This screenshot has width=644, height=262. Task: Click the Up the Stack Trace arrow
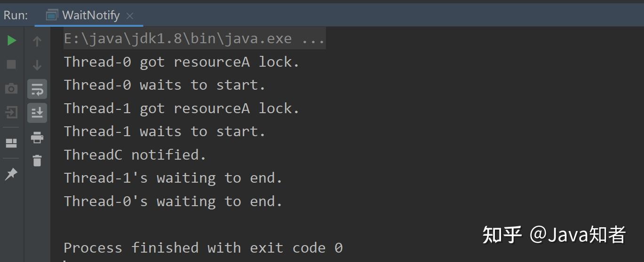click(37, 41)
